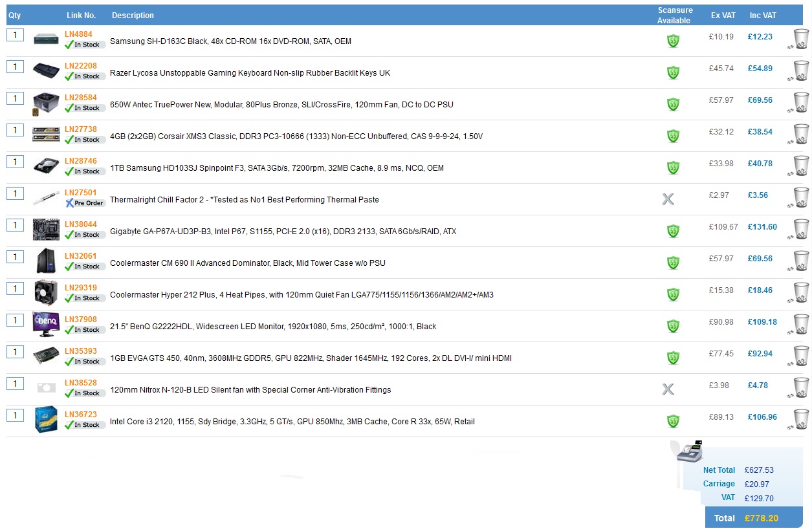Open the BenQ monitor thumbnail image
The image size is (812, 531).
pos(47,324)
